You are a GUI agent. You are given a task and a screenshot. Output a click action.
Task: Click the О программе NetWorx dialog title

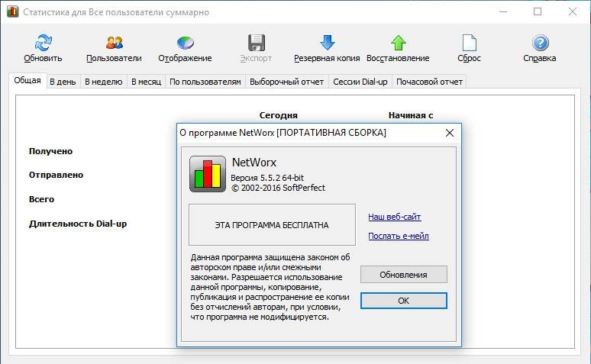(x=283, y=133)
